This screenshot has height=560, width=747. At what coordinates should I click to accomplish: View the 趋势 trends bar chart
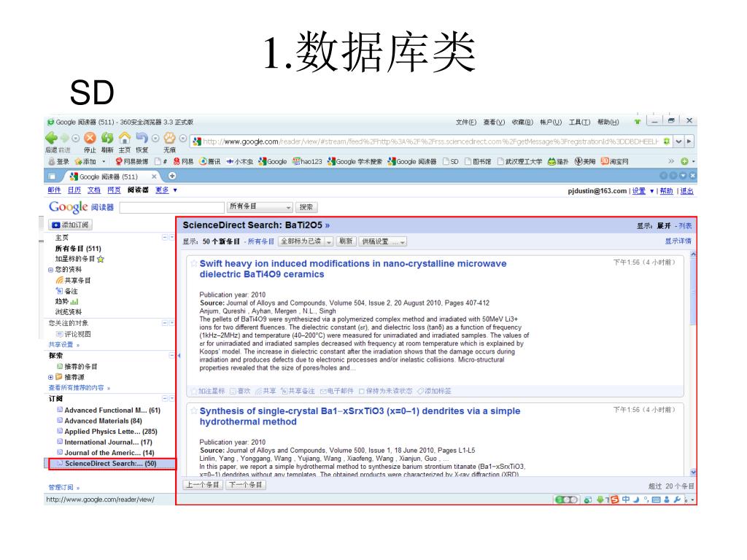pos(74,301)
